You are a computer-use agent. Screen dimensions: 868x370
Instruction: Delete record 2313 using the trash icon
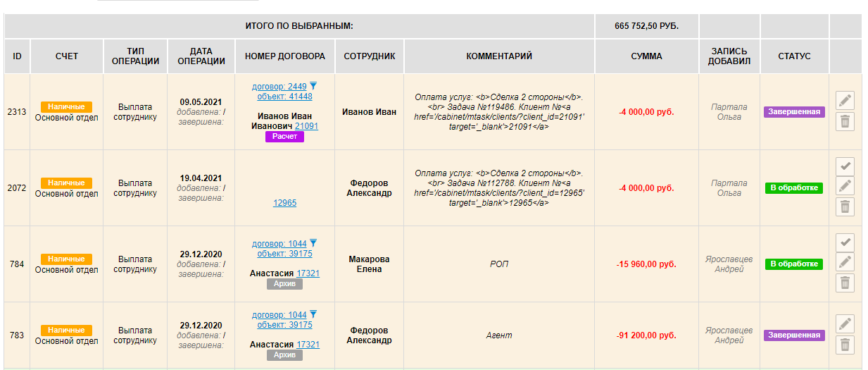(x=845, y=122)
